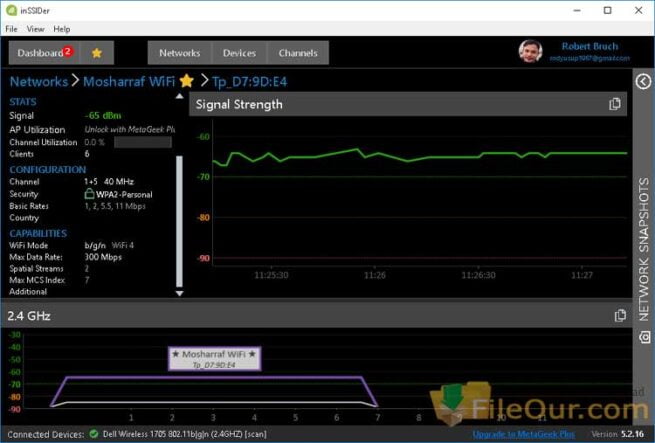Click the STATS section heading

pyautogui.click(x=23, y=102)
